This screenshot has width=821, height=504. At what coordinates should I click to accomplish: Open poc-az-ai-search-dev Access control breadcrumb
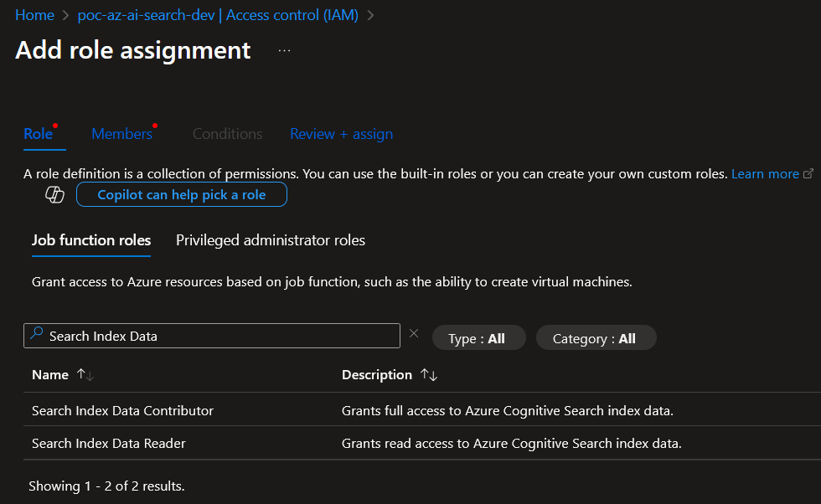point(218,15)
